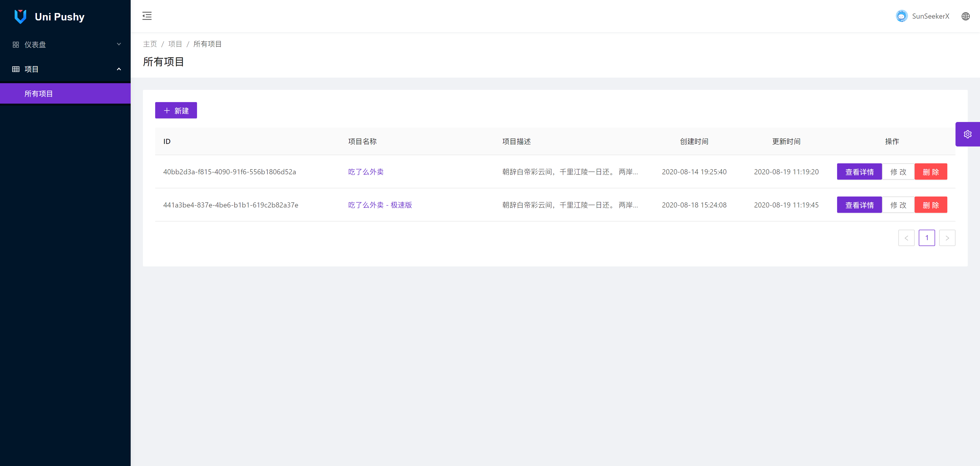This screenshot has height=466, width=980.
Task: Click the 项目 table icon in sidebar
Action: coord(16,69)
